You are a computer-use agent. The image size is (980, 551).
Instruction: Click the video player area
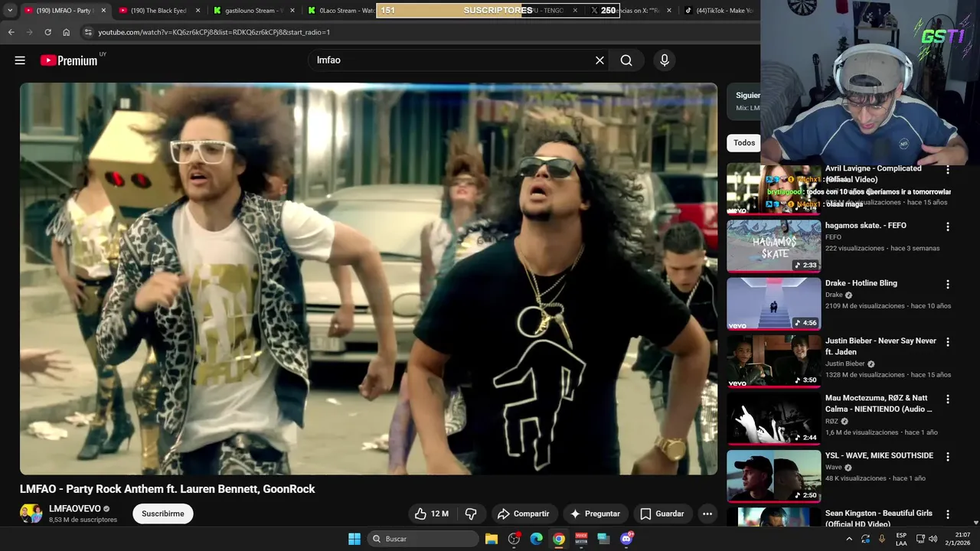tap(368, 279)
